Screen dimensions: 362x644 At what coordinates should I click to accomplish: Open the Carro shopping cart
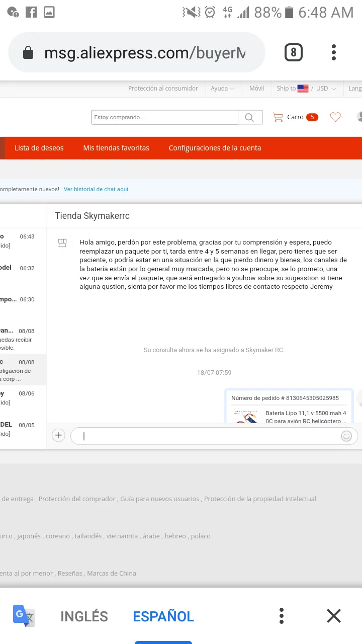pyautogui.click(x=296, y=117)
